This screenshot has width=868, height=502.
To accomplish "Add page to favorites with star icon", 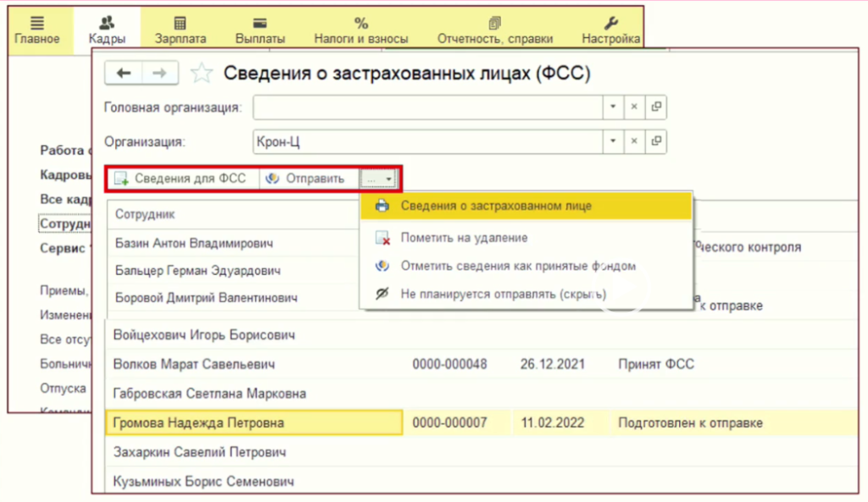I will pyautogui.click(x=201, y=74).
